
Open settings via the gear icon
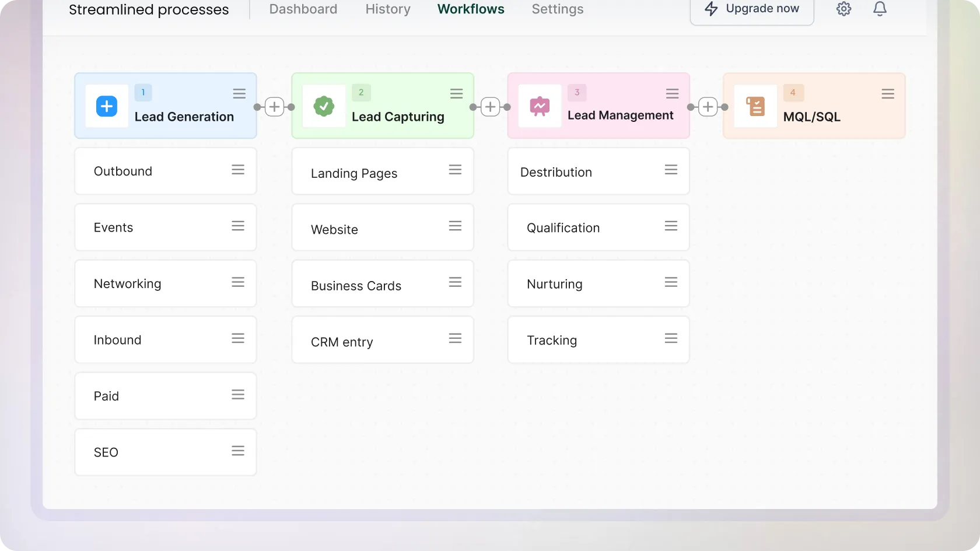843,9
